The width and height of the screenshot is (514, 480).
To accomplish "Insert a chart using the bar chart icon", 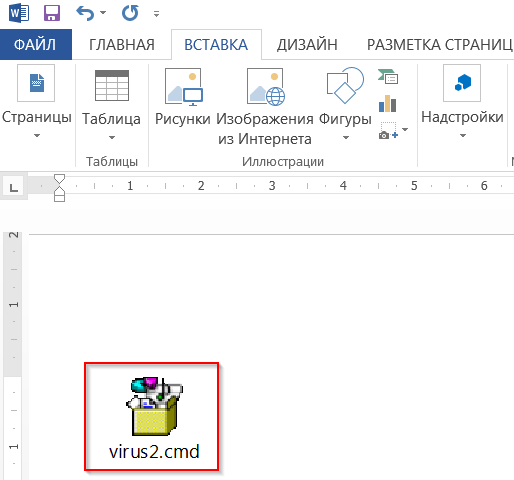I will (388, 103).
